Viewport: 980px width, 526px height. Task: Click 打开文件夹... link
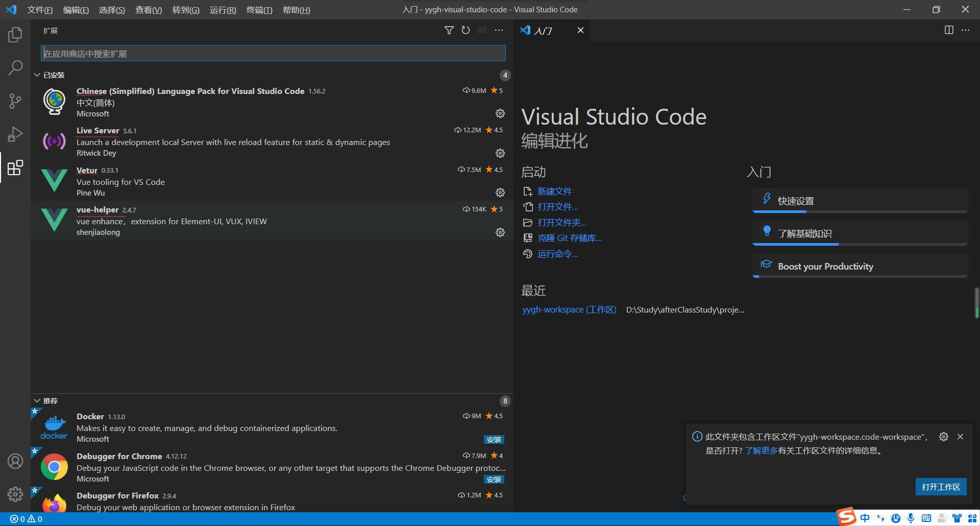(562, 223)
